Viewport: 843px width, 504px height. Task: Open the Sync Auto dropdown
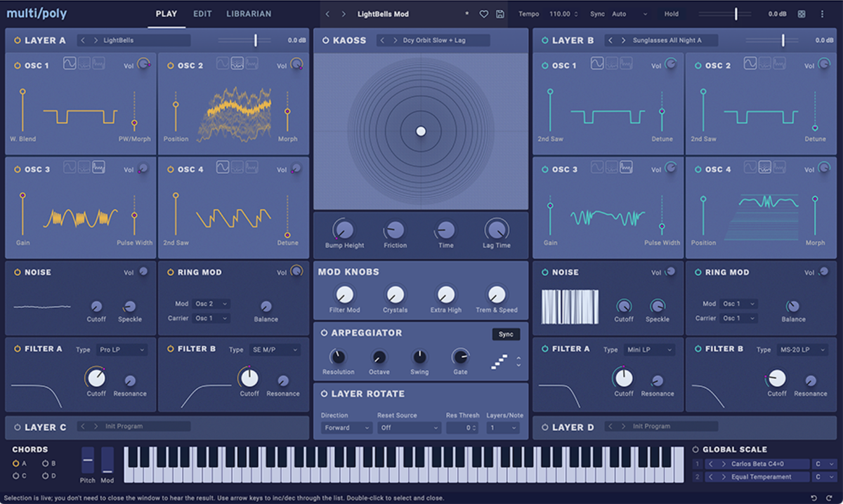[x=629, y=14]
